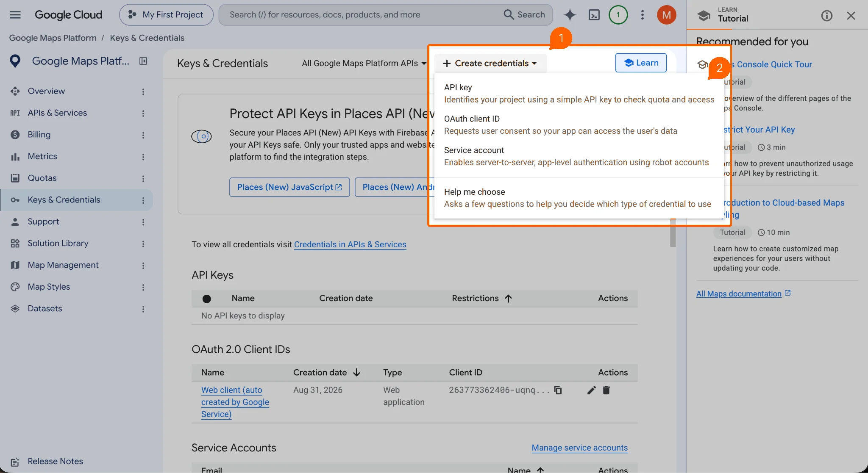
Task: Open Metrics in sidebar
Action: (x=42, y=156)
